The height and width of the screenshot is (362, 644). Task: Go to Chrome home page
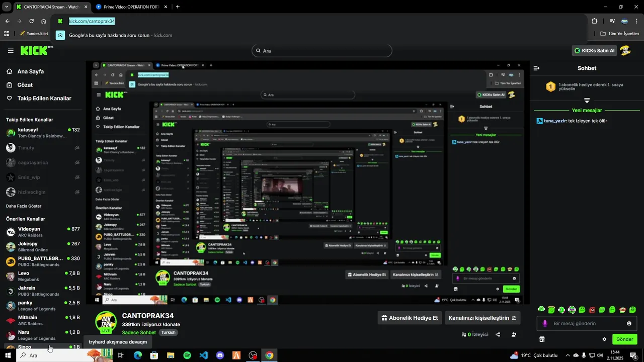click(43, 21)
